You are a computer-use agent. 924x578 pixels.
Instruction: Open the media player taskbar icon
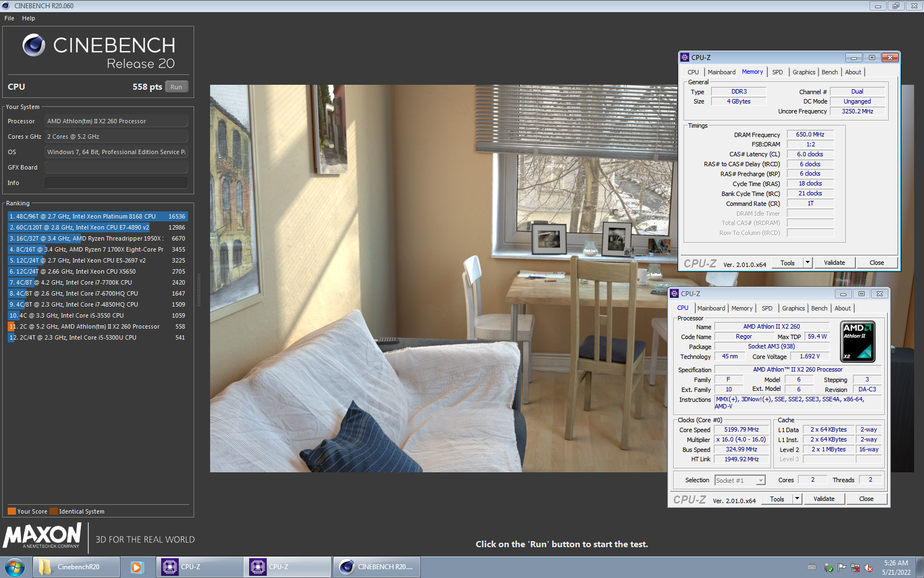point(136,567)
